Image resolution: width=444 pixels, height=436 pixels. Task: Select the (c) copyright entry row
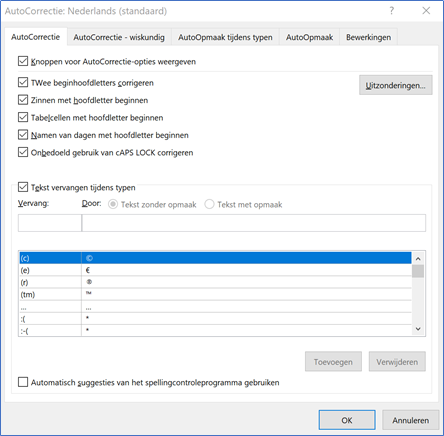click(215, 258)
